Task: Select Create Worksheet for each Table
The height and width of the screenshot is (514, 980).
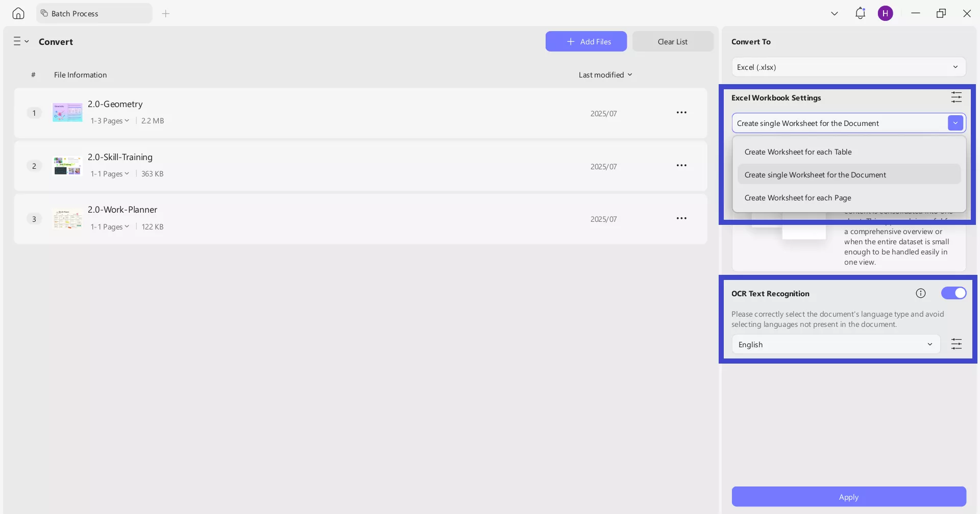Action: click(x=797, y=152)
